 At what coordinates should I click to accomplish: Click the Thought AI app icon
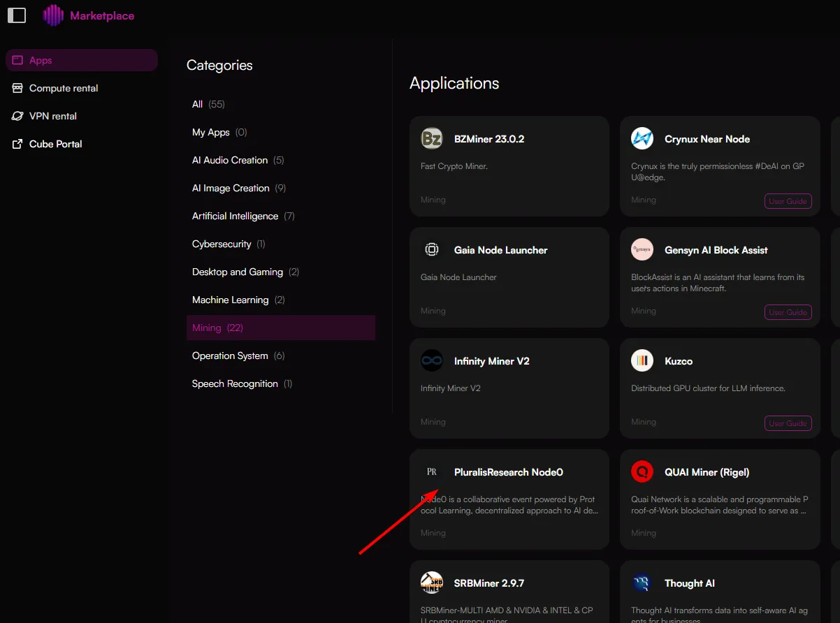pos(642,583)
